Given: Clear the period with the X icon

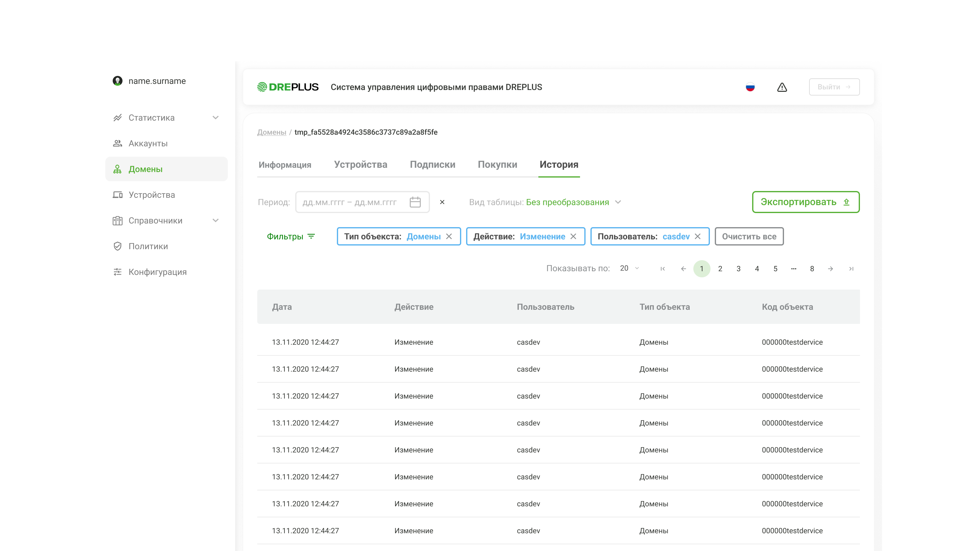Looking at the screenshot, I should point(442,202).
